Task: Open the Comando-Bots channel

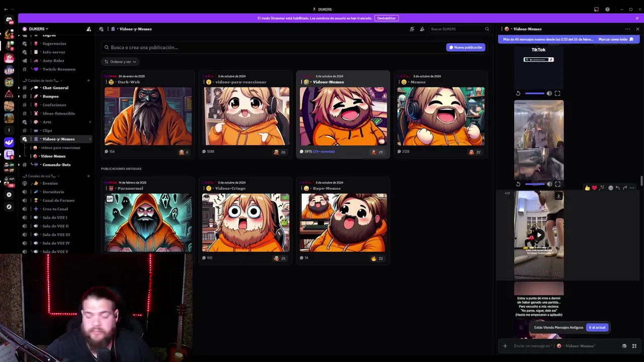Action: (x=56, y=165)
